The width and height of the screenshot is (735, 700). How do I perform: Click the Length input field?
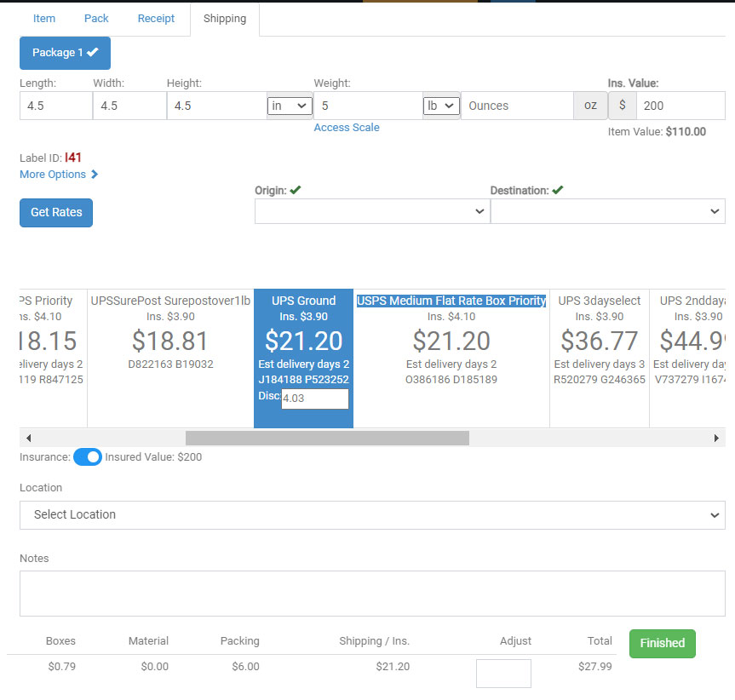tap(55, 106)
